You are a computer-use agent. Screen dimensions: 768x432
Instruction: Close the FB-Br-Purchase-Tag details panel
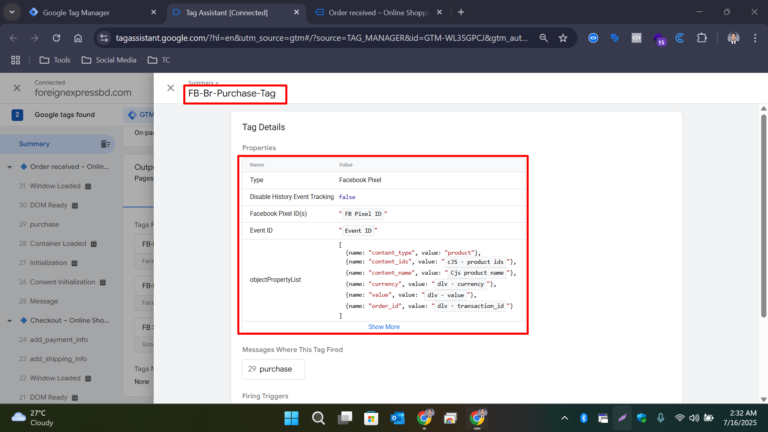(170, 88)
